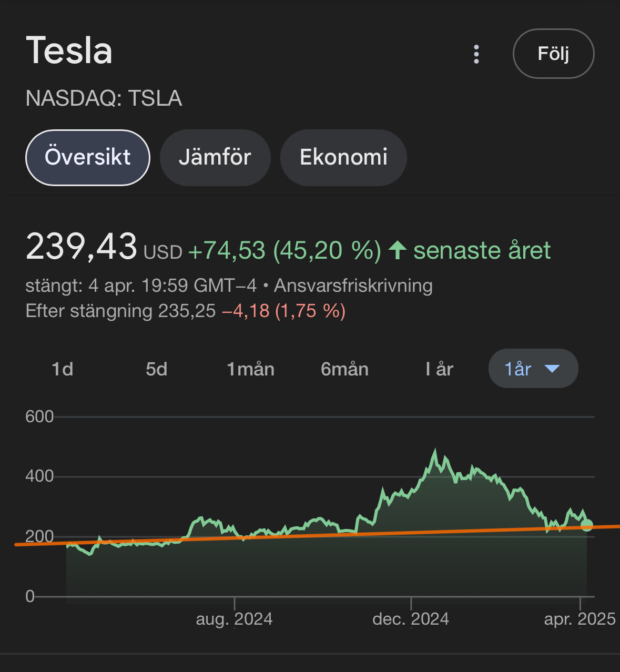The width and height of the screenshot is (620, 672).
Task: Select the I år year-to-date range
Action: coord(439,369)
